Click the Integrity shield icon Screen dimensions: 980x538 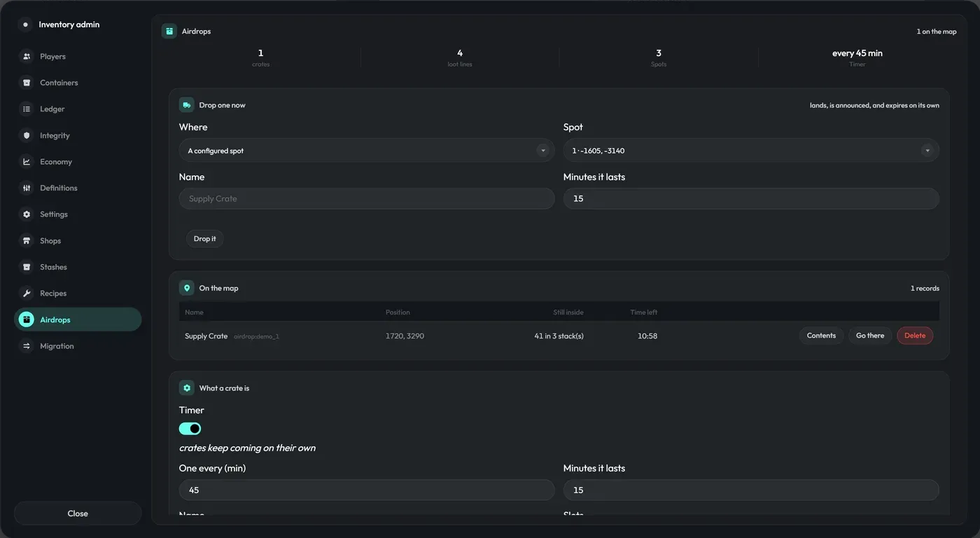27,135
